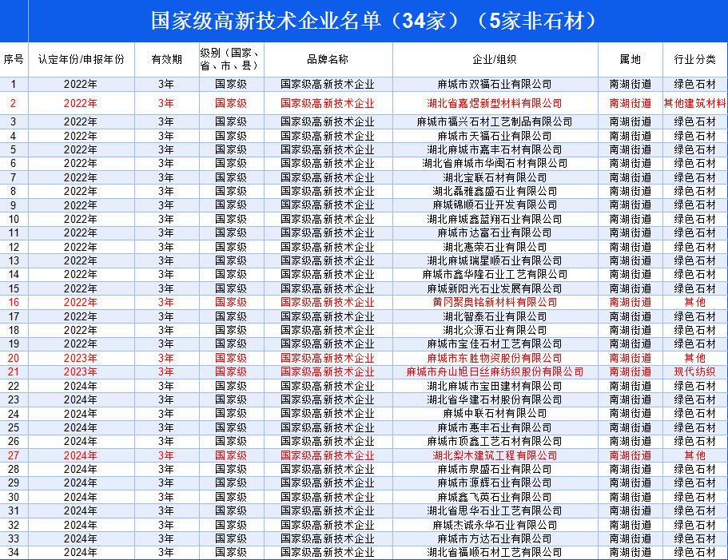The width and height of the screenshot is (728, 560).
Task: Click the 国家级 cell in row 2
Action: 231,104
